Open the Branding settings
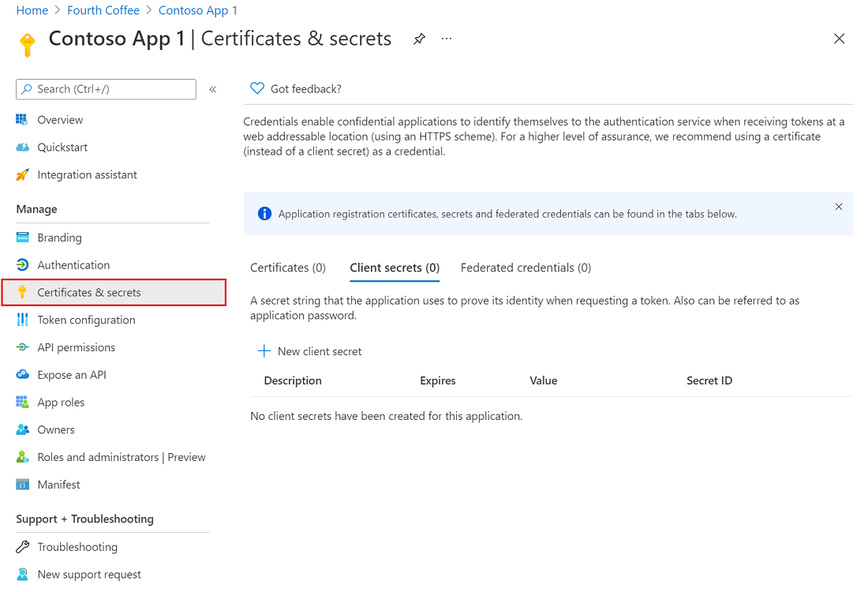Image resolution: width=868 pixels, height=592 pixels. coord(60,237)
